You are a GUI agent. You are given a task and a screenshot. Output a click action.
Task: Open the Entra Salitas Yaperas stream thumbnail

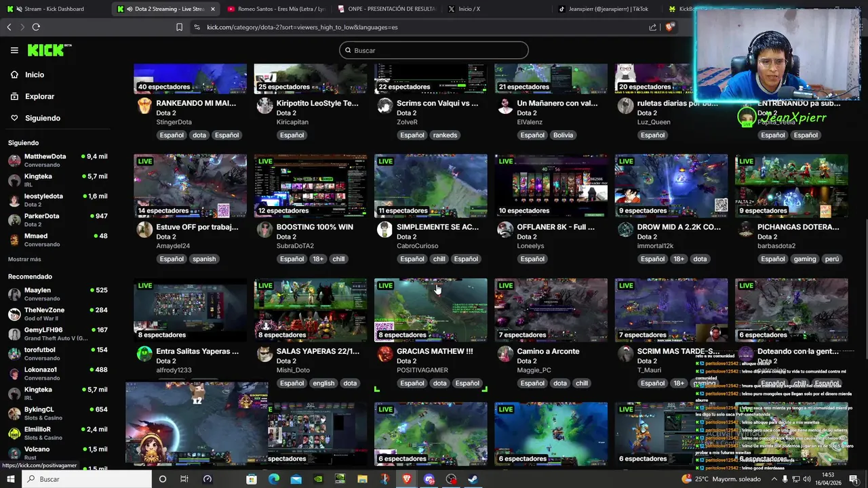190,310
